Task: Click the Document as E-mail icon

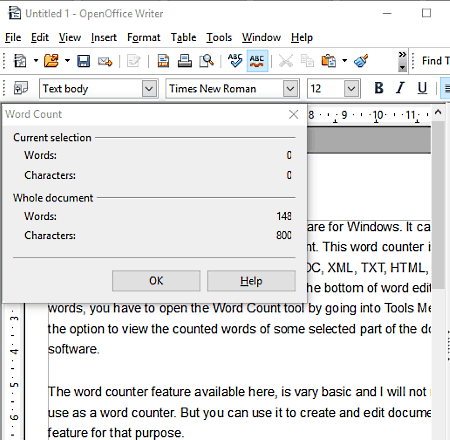Action: [105, 61]
